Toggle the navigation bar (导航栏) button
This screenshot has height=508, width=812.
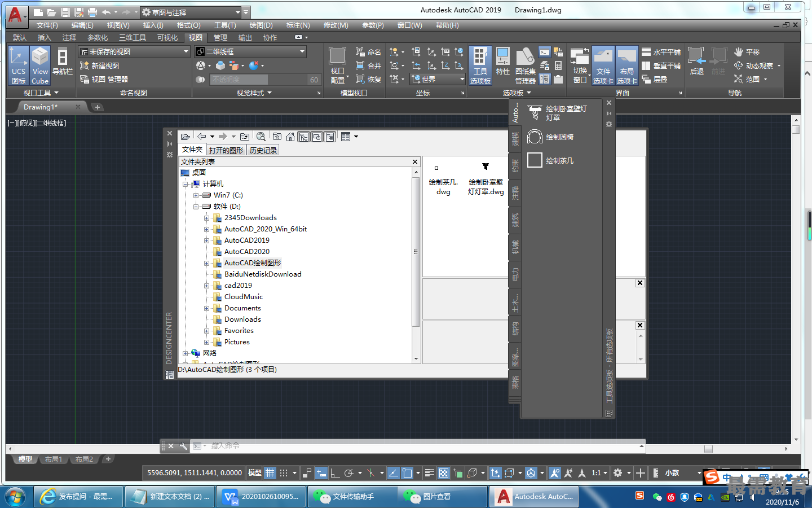(63, 62)
